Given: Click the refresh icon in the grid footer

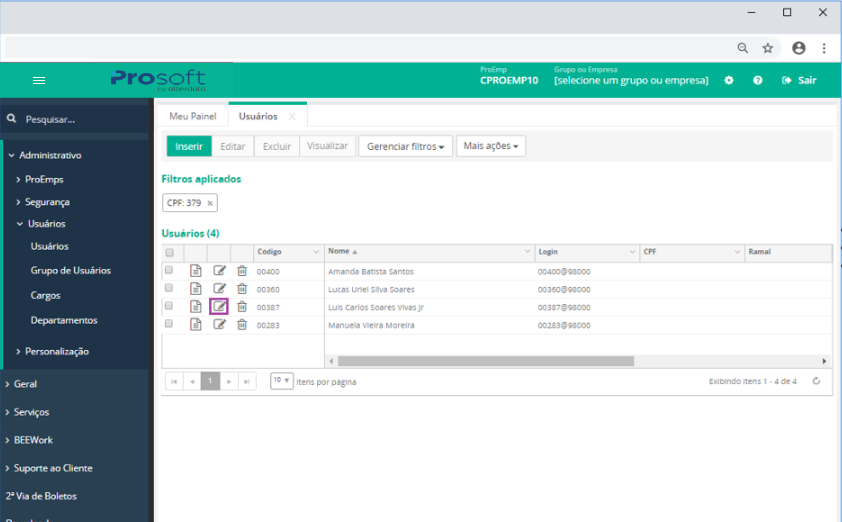Looking at the screenshot, I should click(x=816, y=381).
